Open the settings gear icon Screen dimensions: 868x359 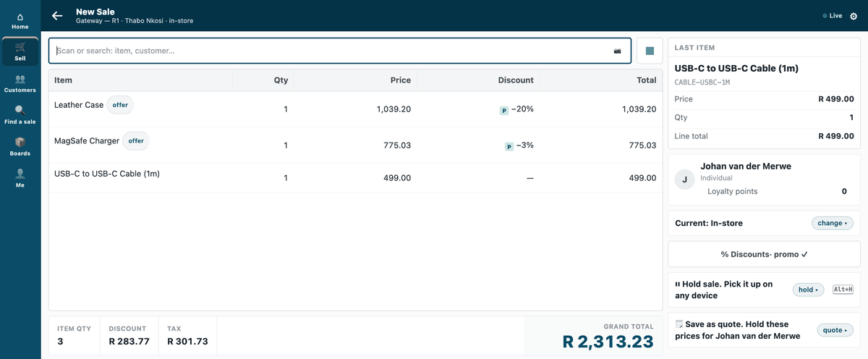tap(854, 16)
